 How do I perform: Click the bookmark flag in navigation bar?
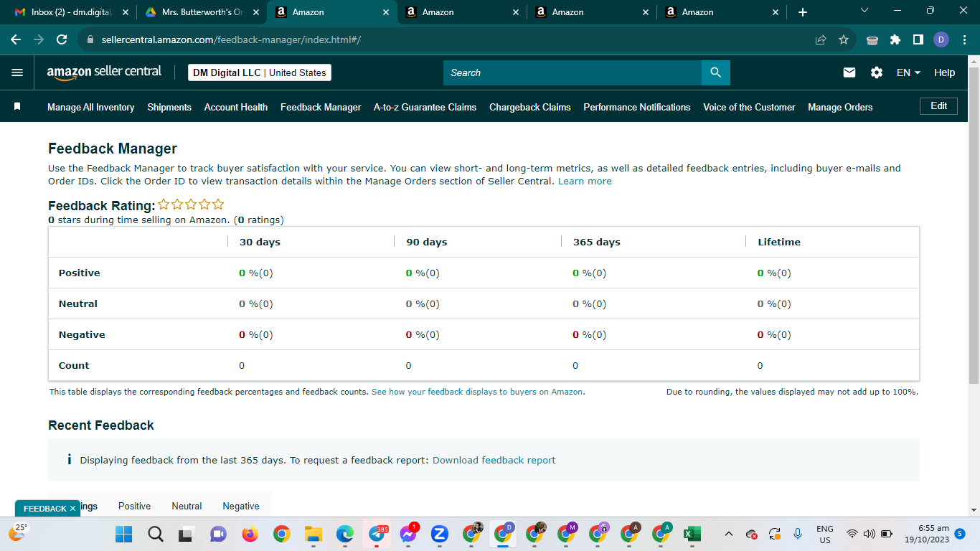pos(17,106)
